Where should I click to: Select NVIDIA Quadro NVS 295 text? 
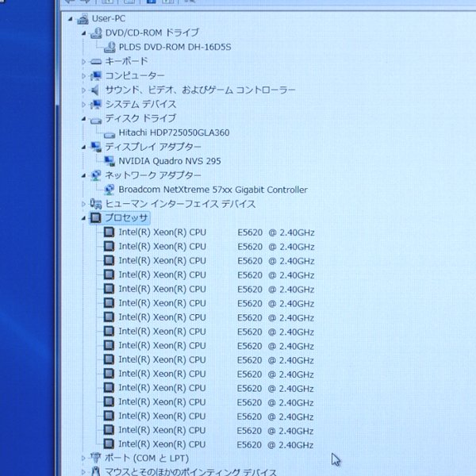coord(170,161)
